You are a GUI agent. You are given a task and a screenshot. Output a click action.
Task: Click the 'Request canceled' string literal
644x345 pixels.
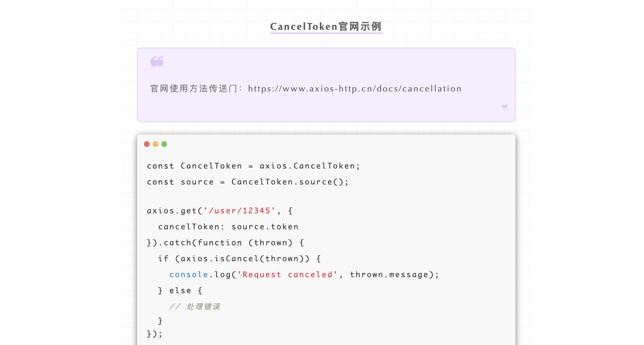click(x=287, y=275)
